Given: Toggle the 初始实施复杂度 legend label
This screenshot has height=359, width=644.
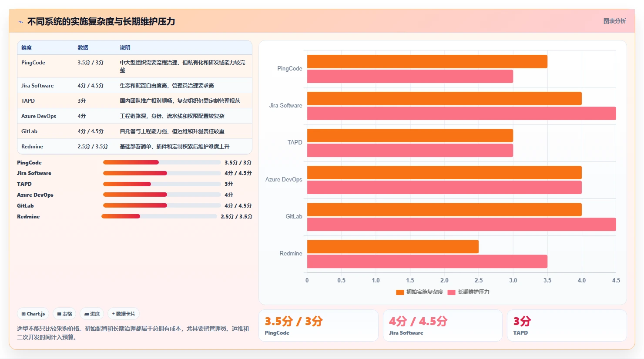Looking at the screenshot, I should point(425,292).
